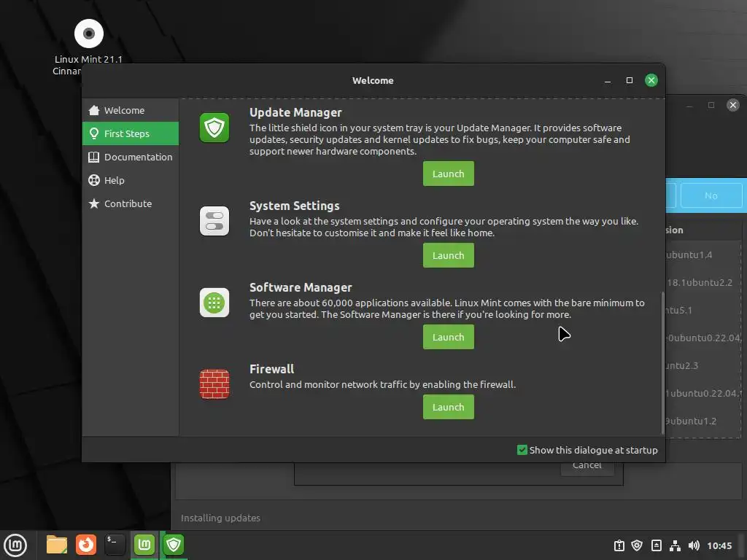Screen dimensions: 747x560
Task: Maximize the Welcome window
Action: (x=630, y=80)
